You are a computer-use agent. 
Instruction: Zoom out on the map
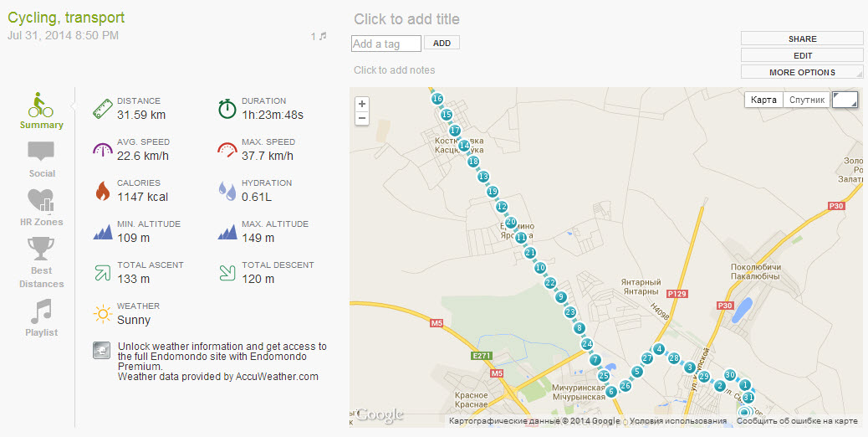362,119
